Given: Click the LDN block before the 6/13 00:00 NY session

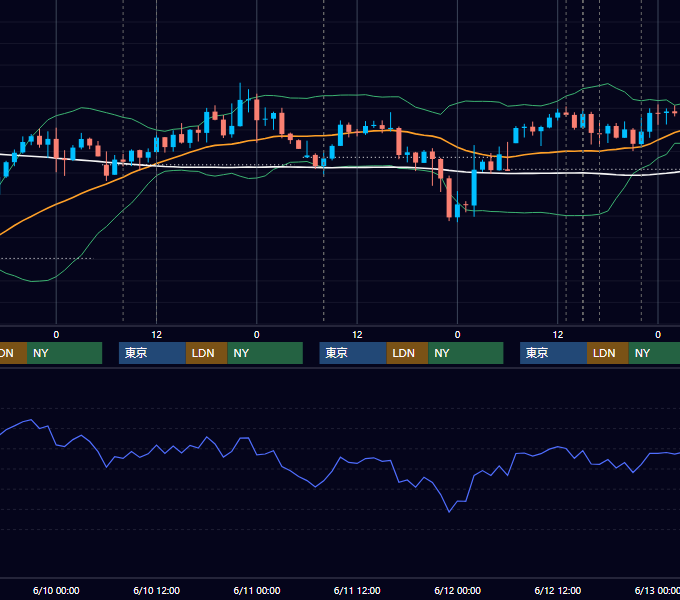Looking at the screenshot, I should pyautogui.click(x=608, y=353).
